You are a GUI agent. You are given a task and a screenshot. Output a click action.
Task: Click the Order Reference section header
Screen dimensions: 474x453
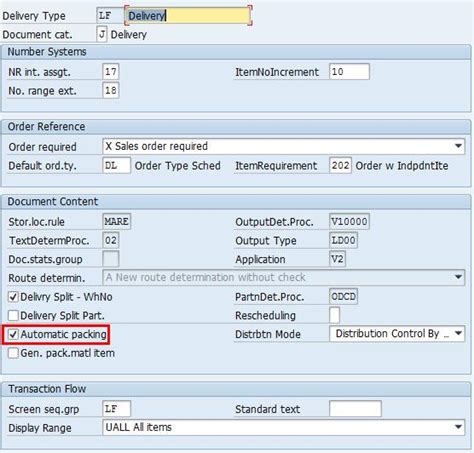46,127
